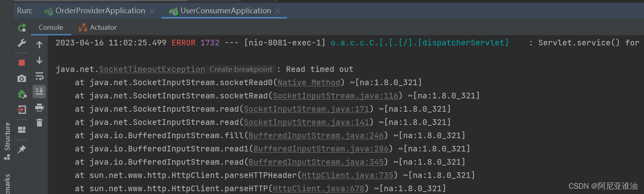
Task: Open run configuration wrench settings
Action: 22,43
